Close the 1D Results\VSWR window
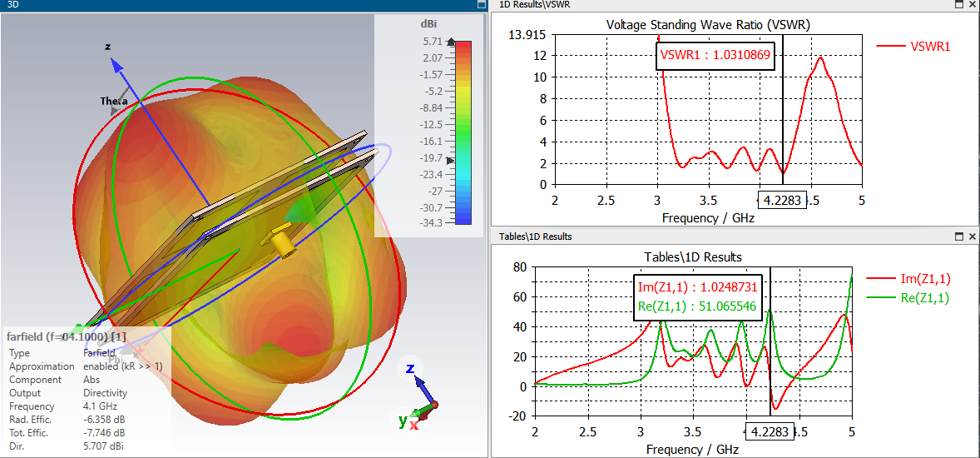The height and width of the screenshot is (458, 980). 972,4
